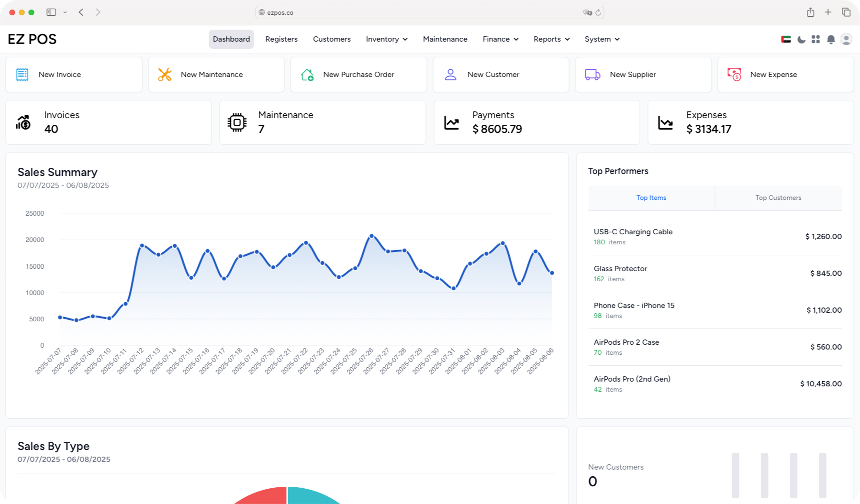Click the New Customer person icon
The height and width of the screenshot is (504, 860).
click(450, 75)
